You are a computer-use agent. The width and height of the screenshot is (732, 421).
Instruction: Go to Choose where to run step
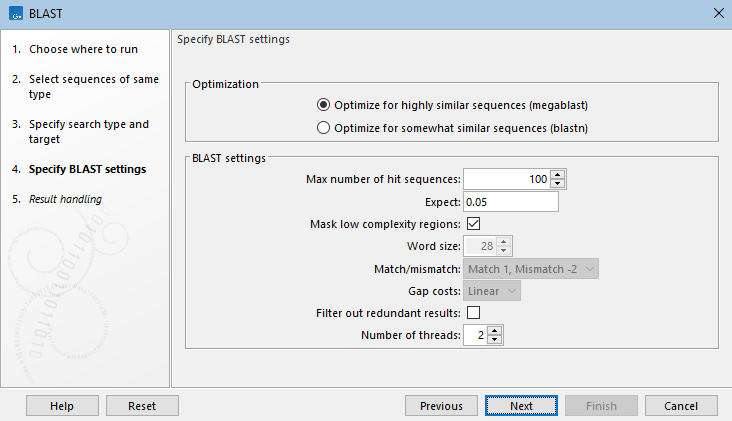click(83, 49)
